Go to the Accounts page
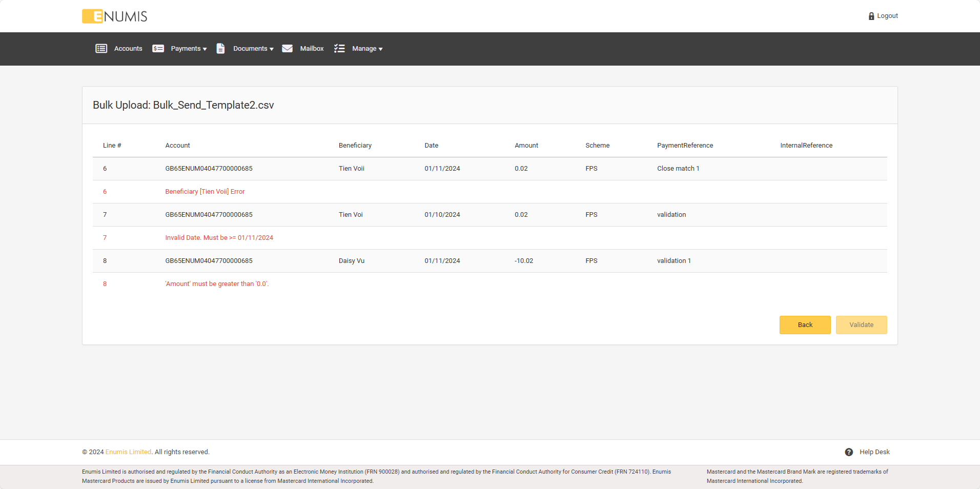This screenshot has height=489, width=980. (x=128, y=49)
